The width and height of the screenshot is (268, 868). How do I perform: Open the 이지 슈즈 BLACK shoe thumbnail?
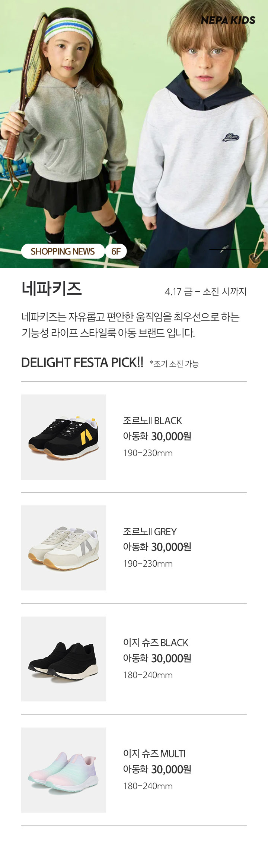[64, 659]
